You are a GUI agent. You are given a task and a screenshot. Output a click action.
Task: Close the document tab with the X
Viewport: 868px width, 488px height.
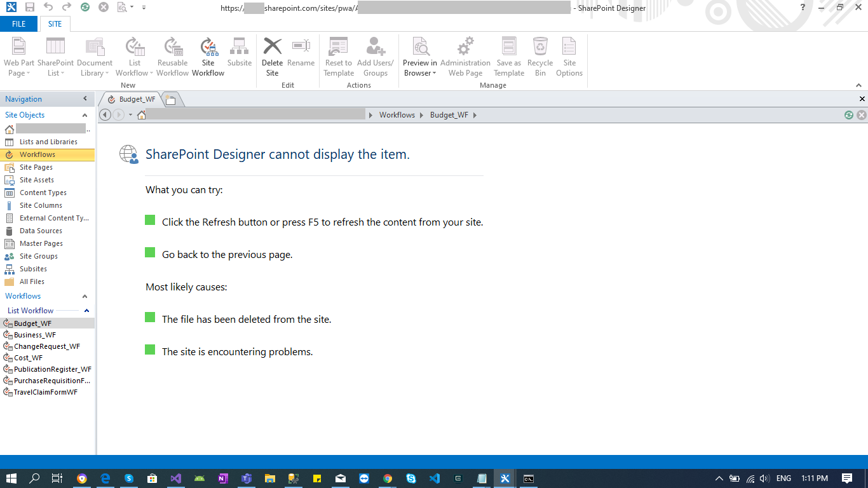[x=862, y=99]
